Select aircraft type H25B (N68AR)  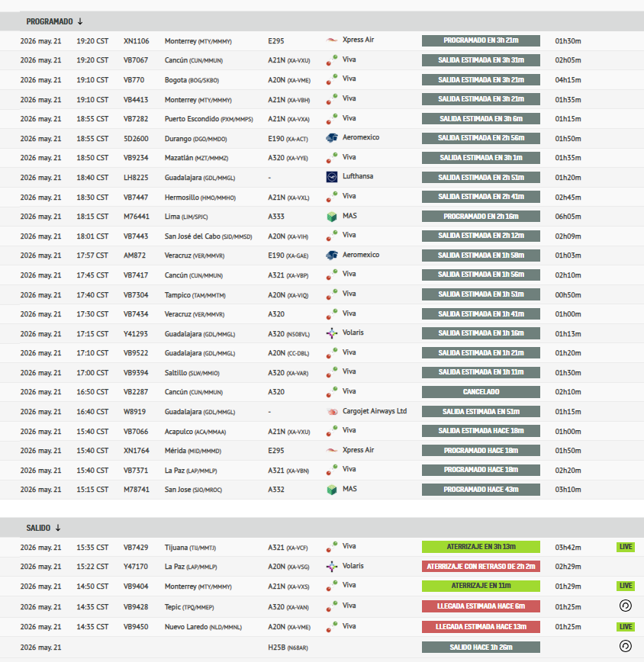tap(288, 648)
